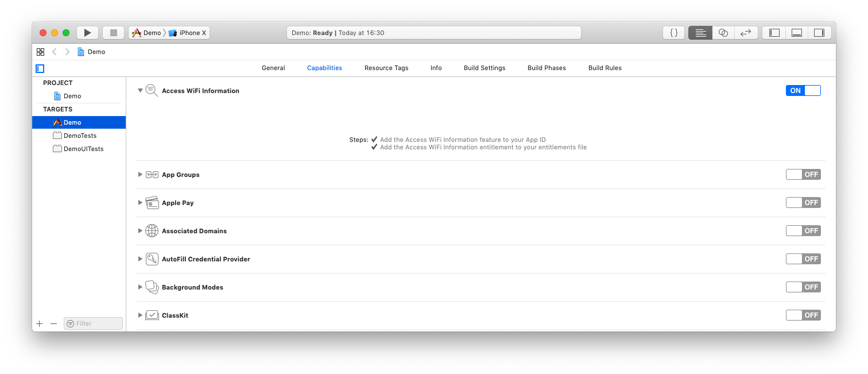Open the Resource Tags tab
The image size is (868, 374).
tap(386, 68)
